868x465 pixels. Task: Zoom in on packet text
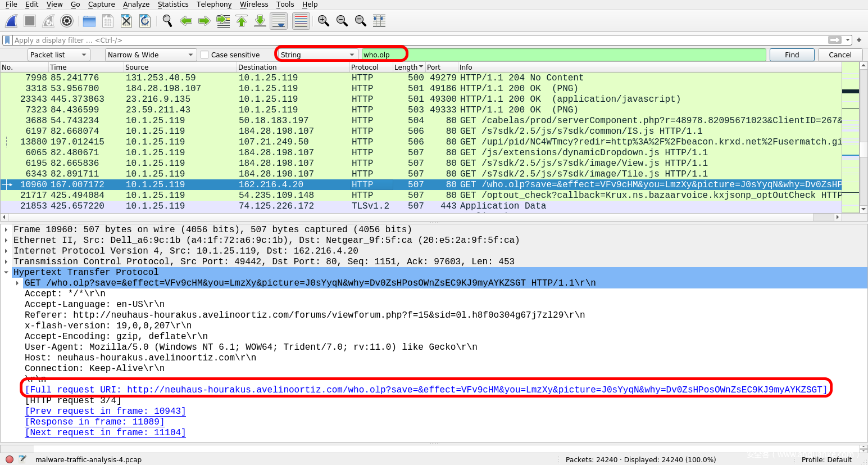click(x=324, y=21)
